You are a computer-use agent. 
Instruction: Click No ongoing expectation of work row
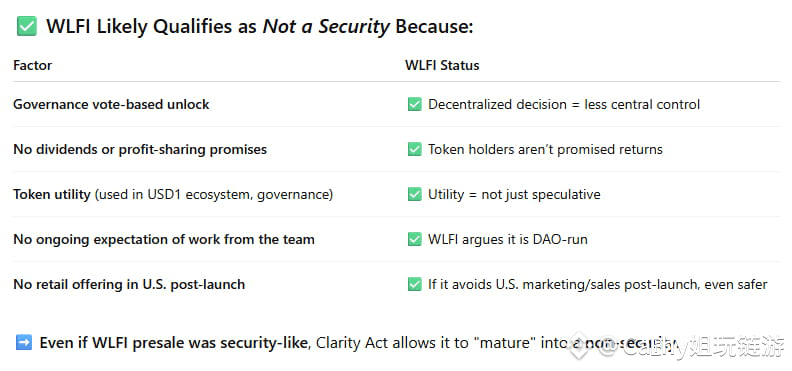pyautogui.click(x=164, y=239)
